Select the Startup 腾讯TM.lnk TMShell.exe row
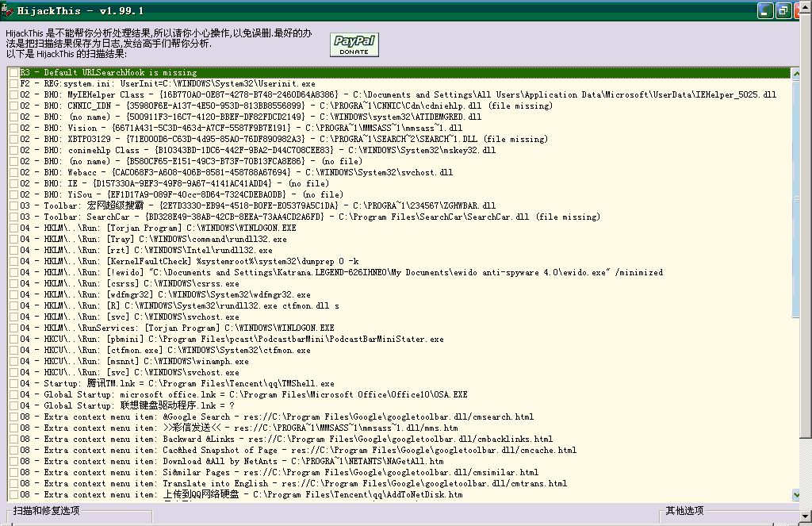Viewport: 812px width, 526px height. 177,383
